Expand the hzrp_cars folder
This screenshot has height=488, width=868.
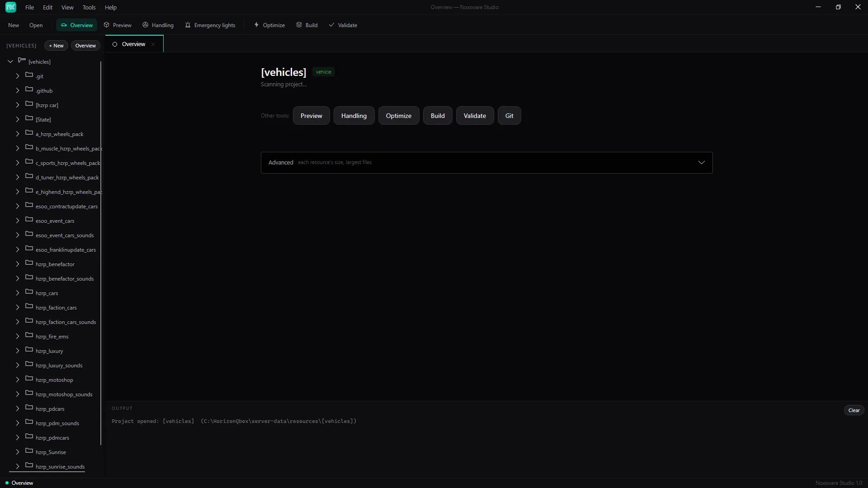pos(18,293)
